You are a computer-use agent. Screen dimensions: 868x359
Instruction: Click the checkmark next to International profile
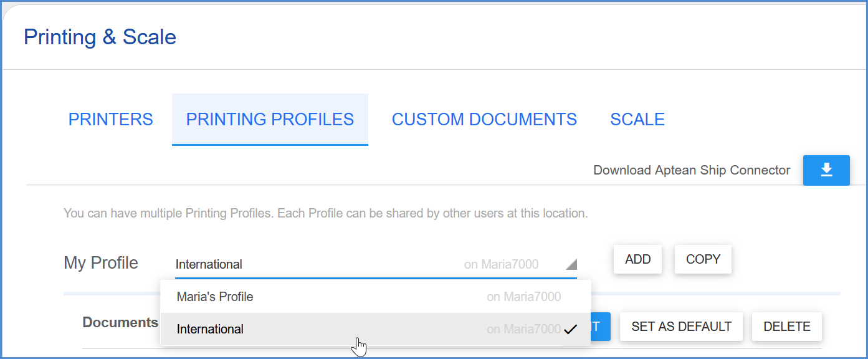pyautogui.click(x=570, y=329)
